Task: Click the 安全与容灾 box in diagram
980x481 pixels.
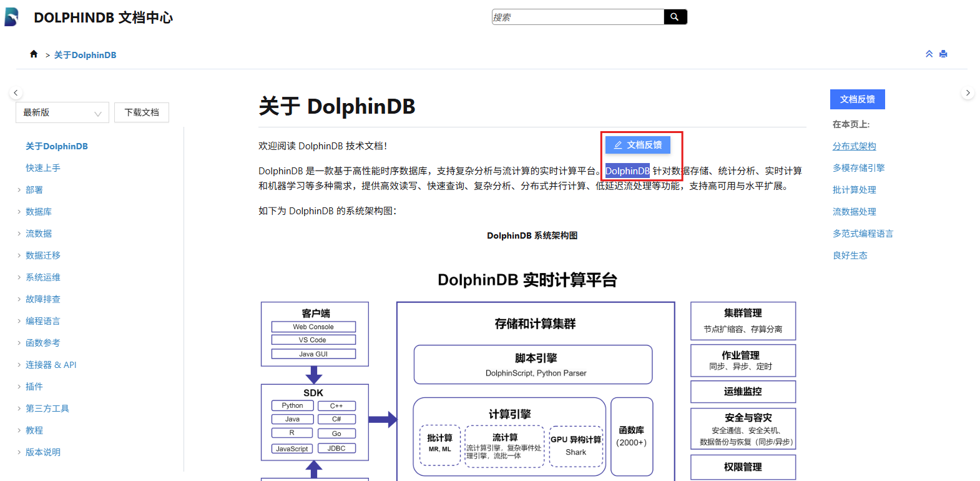Action: click(743, 429)
